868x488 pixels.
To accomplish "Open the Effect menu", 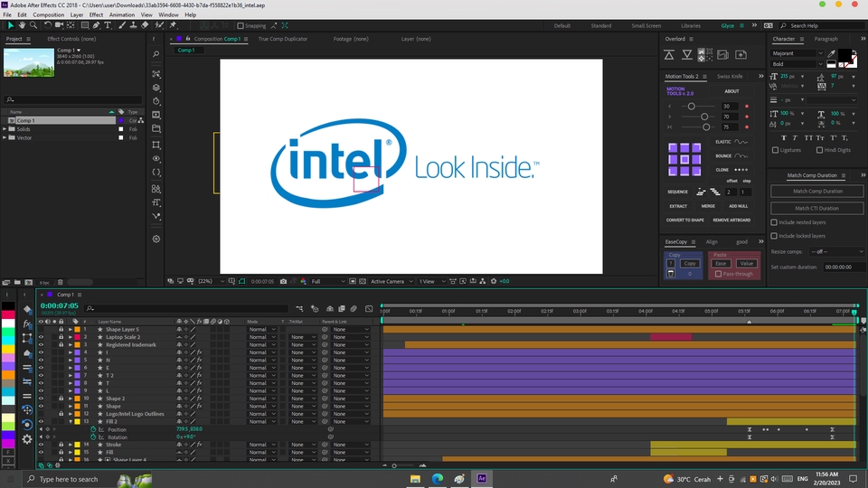I will pos(97,15).
